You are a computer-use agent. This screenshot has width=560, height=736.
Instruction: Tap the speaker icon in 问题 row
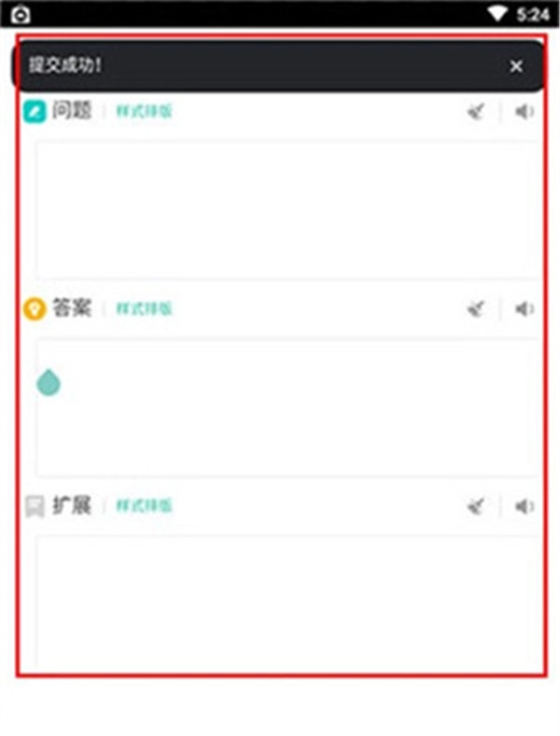[x=525, y=112]
